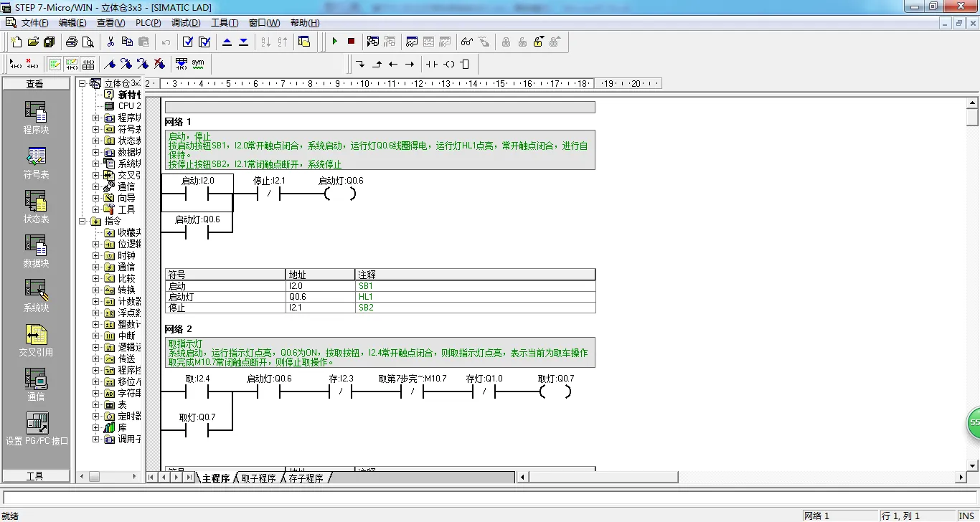Screen dimensions: 980x522
Task: Expand the 向导 node in the project tree
Action: click(x=96, y=198)
